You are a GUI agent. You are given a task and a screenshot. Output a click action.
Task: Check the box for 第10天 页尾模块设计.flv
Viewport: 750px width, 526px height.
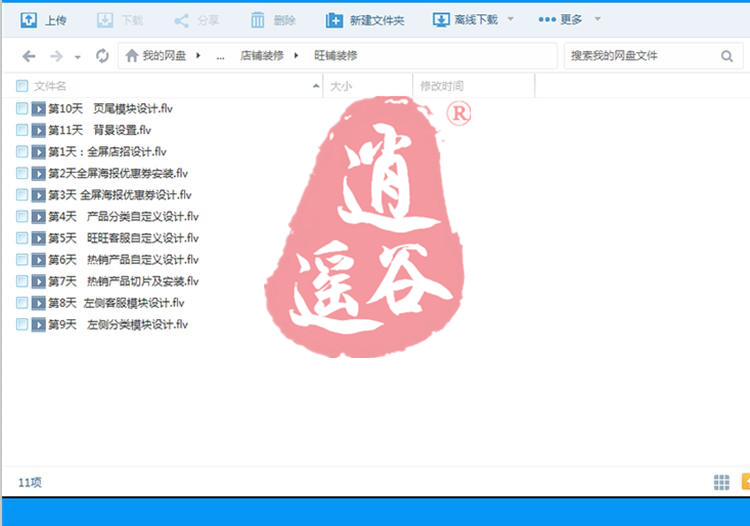22,108
